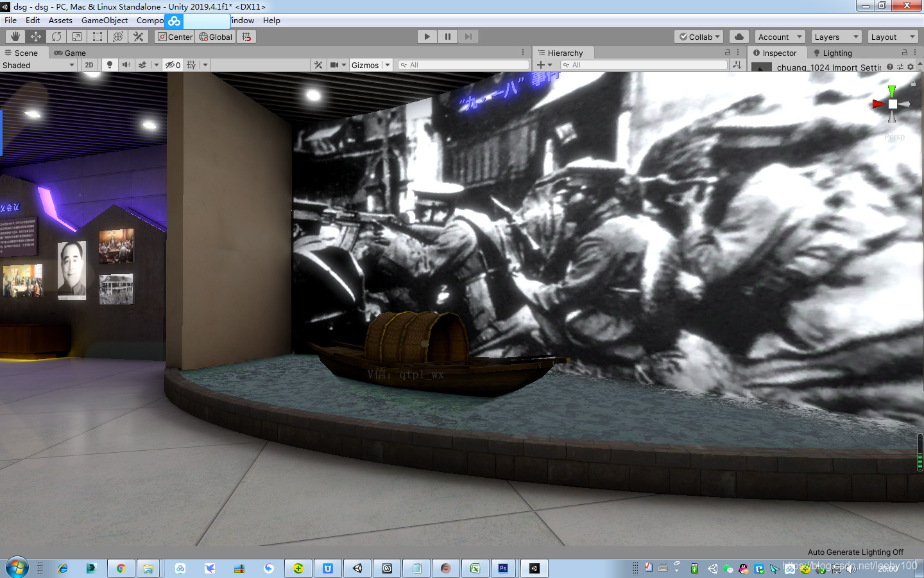The width and height of the screenshot is (924, 578).
Task: Focus the Hierarchy search field
Action: click(644, 65)
